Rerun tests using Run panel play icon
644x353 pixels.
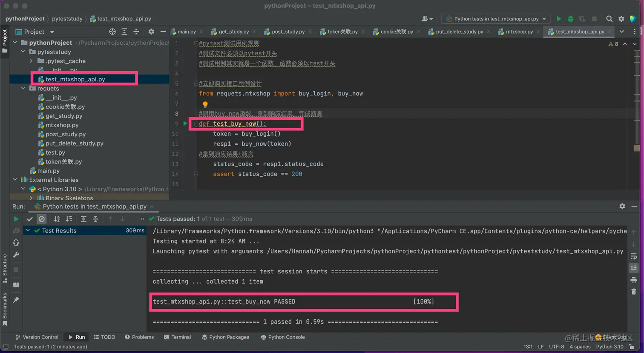click(16, 219)
